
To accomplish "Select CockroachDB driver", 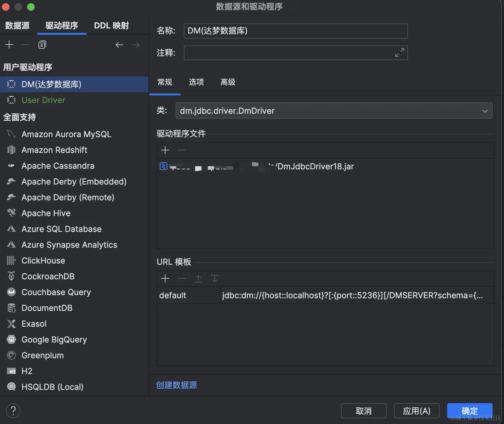I will (74, 276).
